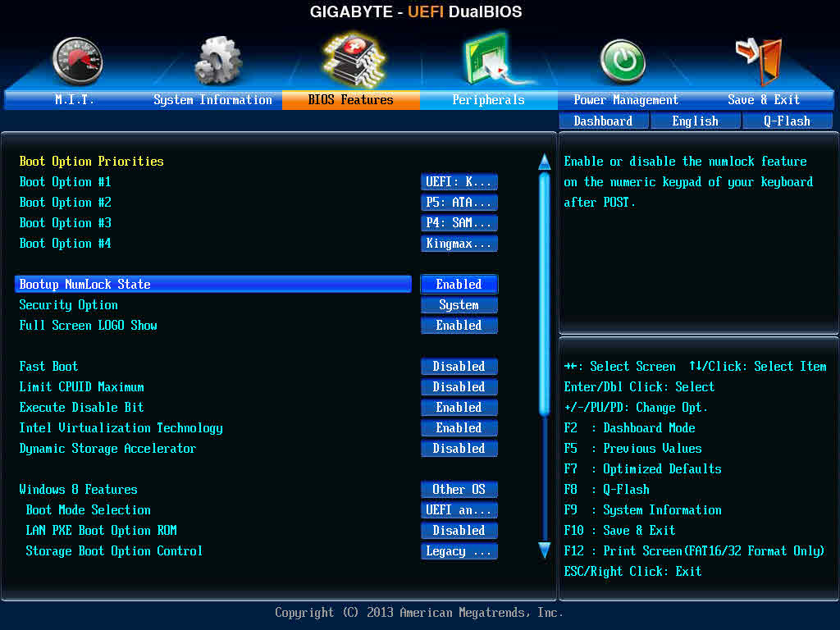Click the M.I.T. speedometer gauge icon
The image size is (840, 630).
click(78, 61)
